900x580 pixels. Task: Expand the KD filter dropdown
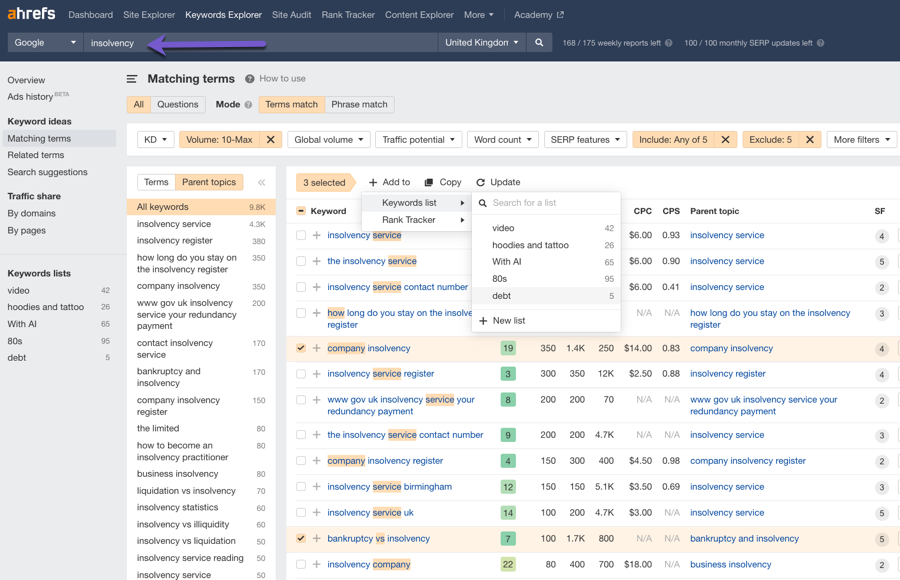click(155, 140)
